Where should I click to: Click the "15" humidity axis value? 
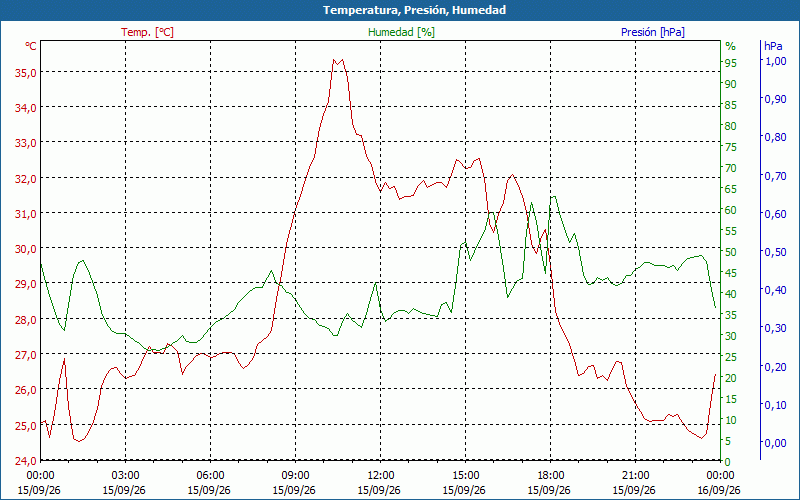click(x=731, y=399)
